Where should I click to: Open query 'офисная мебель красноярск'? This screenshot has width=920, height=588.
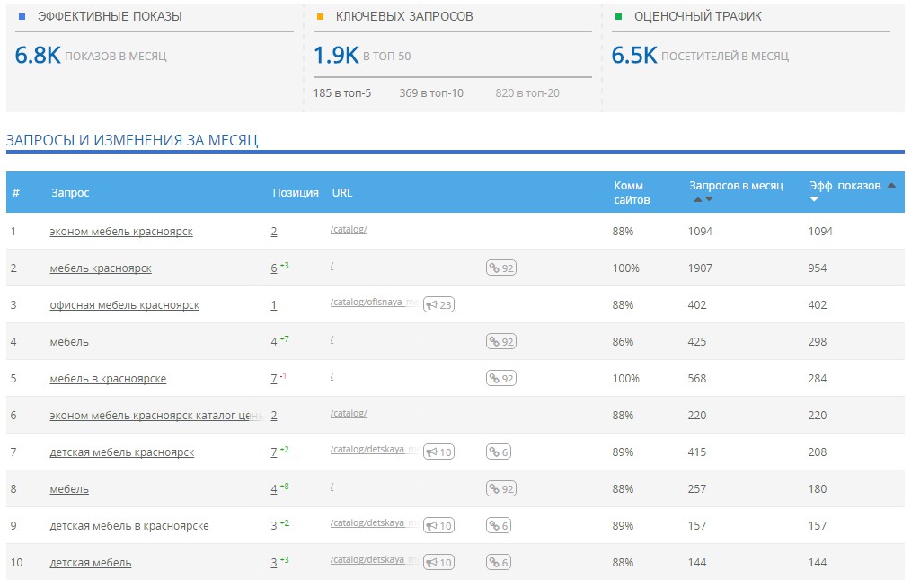click(x=124, y=305)
